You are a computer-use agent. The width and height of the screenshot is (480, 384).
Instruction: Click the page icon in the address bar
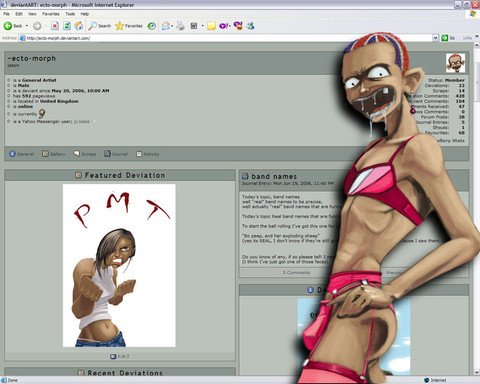(x=22, y=38)
